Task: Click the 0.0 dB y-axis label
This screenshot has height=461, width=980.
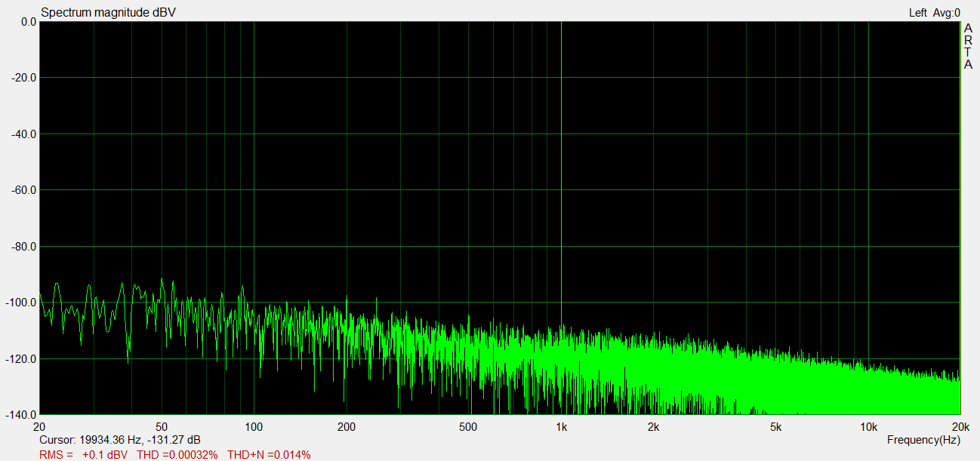Action: tap(29, 22)
